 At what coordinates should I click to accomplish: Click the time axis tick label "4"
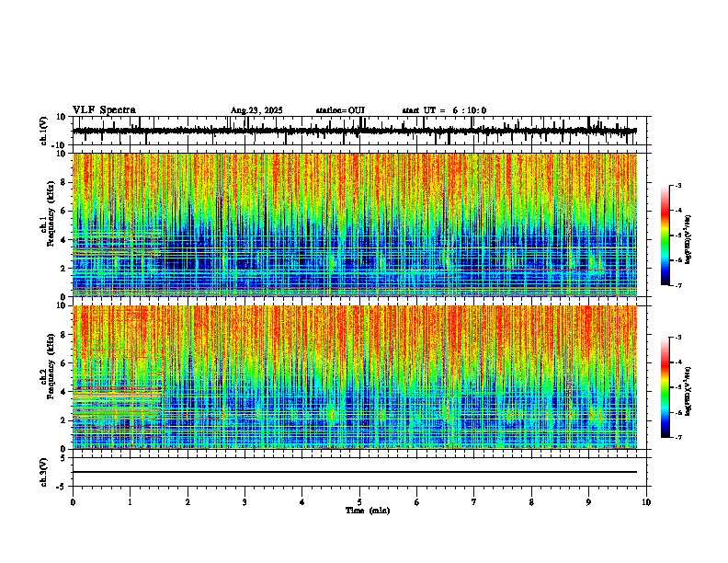pos(302,502)
